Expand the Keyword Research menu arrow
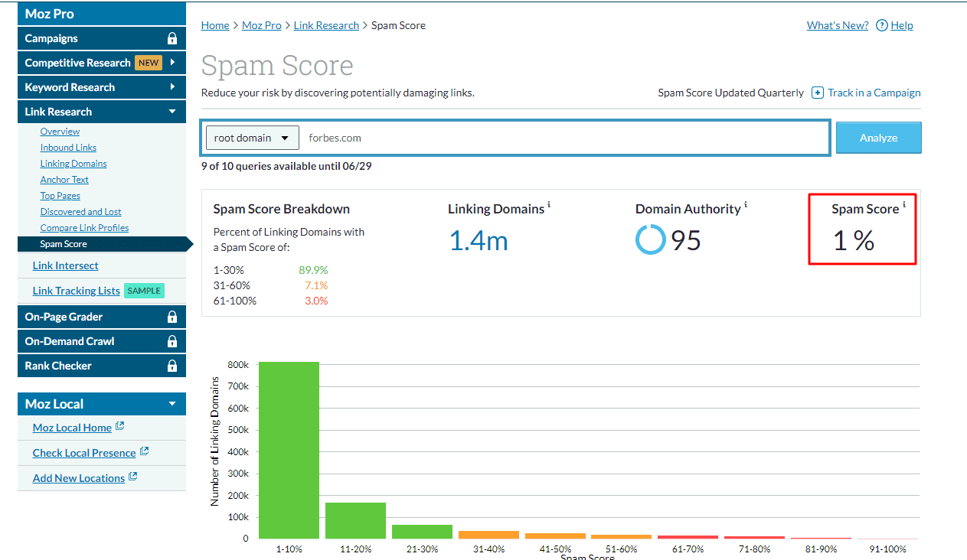 click(173, 87)
